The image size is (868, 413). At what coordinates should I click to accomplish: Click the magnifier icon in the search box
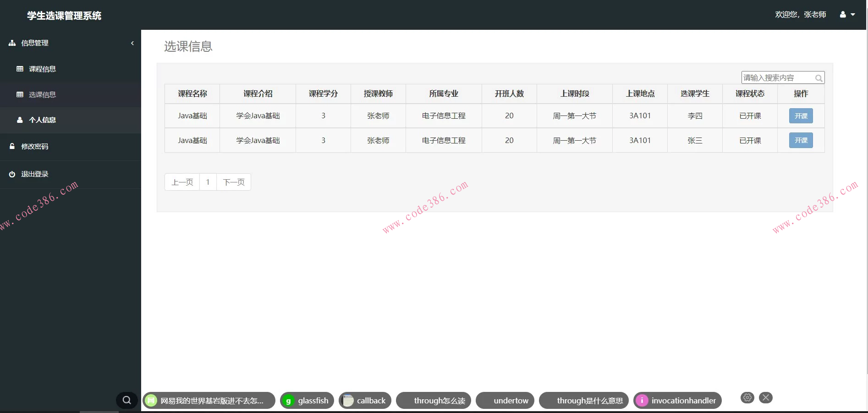(x=819, y=78)
